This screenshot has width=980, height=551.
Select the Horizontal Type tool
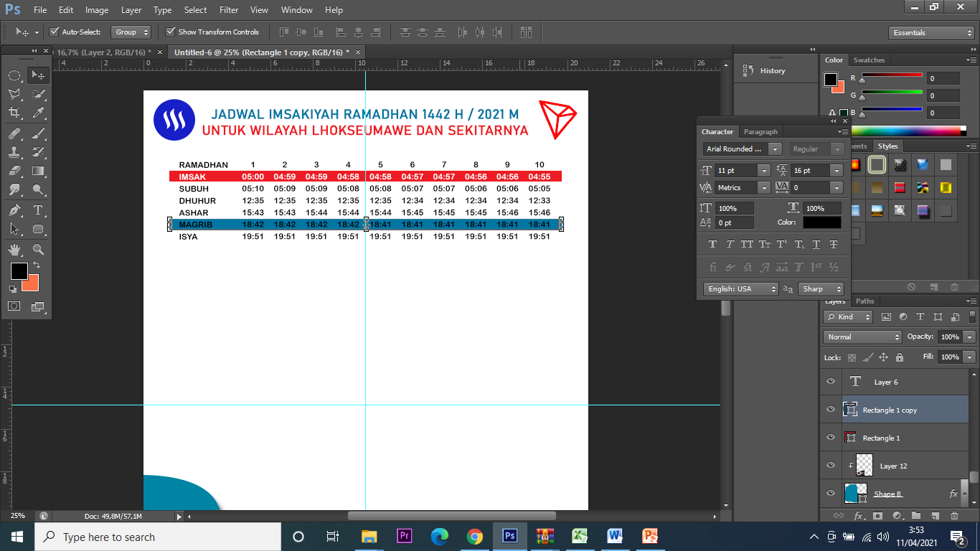39,210
